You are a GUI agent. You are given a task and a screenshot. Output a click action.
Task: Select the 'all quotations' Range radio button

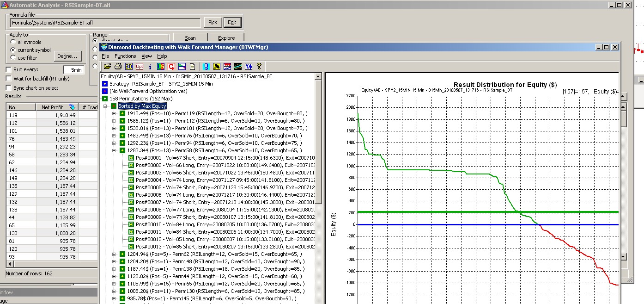tap(96, 41)
